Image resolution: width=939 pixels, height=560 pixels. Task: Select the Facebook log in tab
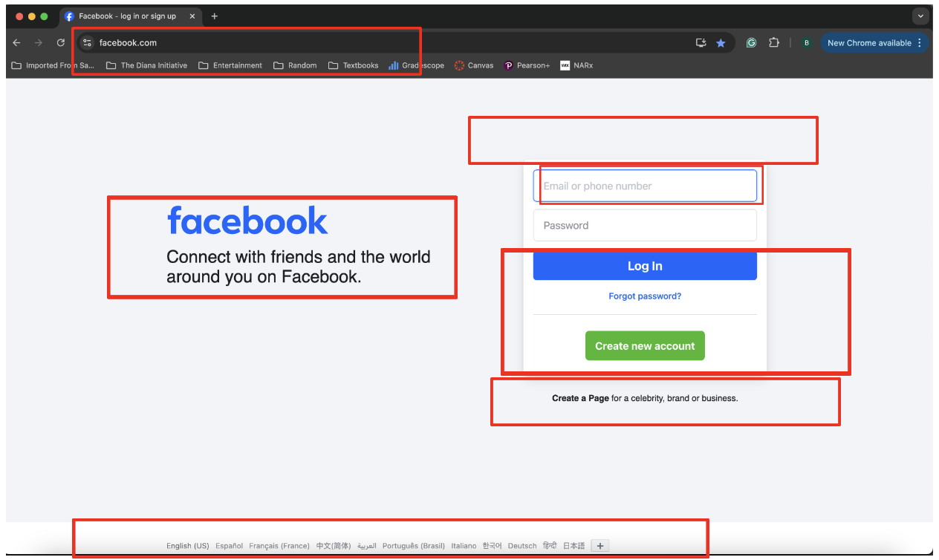[x=126, y=16]
